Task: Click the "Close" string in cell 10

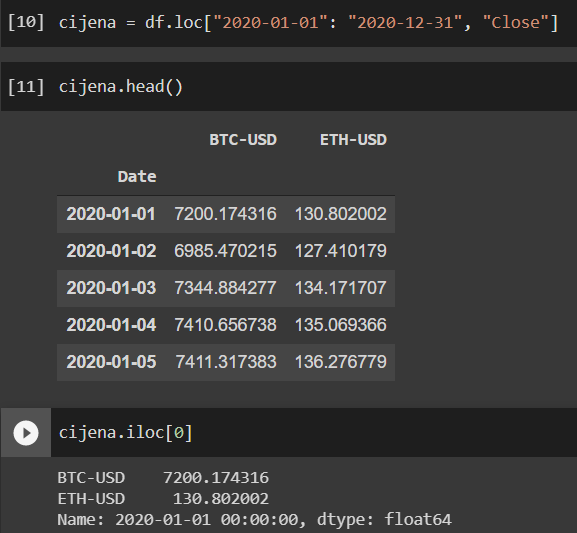Action: tap(516, 22)
